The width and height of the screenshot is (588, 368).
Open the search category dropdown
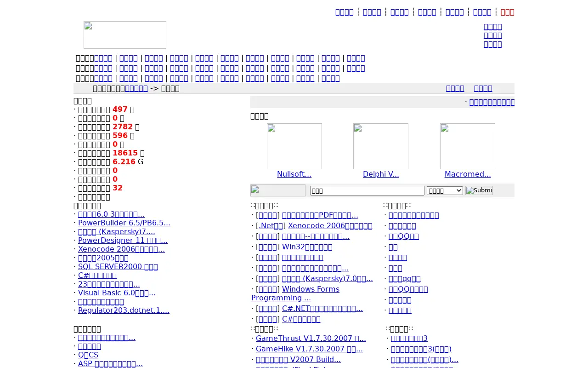pyautogui.click(x=445, y=190)
